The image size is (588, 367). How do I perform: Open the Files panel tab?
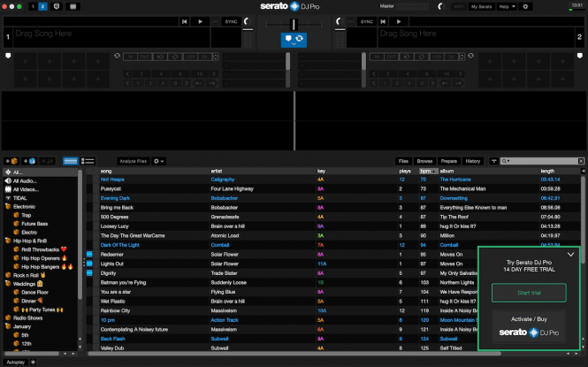(x=403, y=161)
